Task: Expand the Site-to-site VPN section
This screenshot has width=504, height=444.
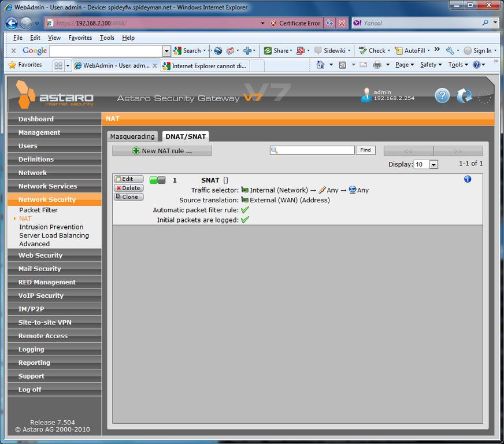Action: click(x=54, y=323)
